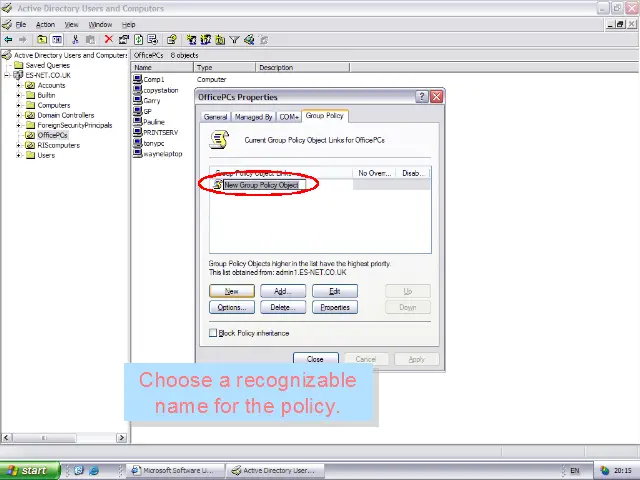
Task: Expand the Users tree node
Action: [x=18, y=155]
